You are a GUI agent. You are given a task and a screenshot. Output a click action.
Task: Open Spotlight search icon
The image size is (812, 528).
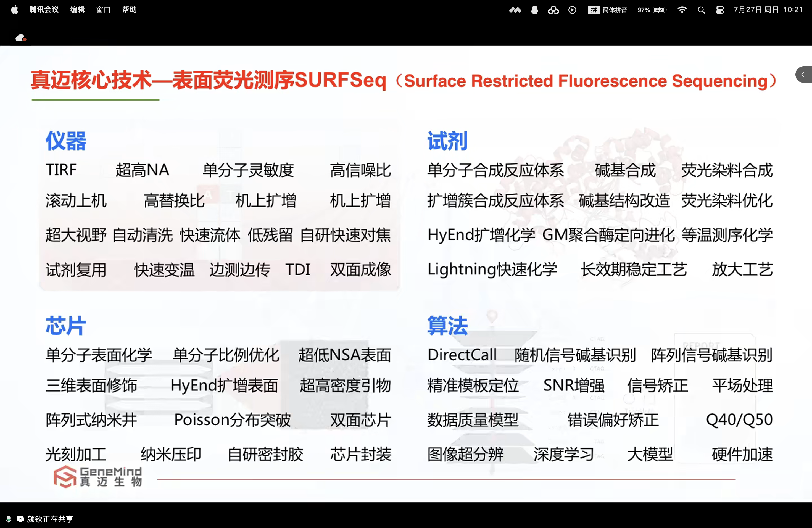point(701,10)
